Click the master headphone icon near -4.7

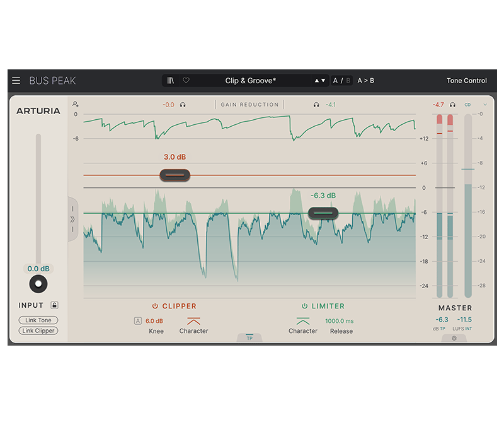[x=452, y=105]
